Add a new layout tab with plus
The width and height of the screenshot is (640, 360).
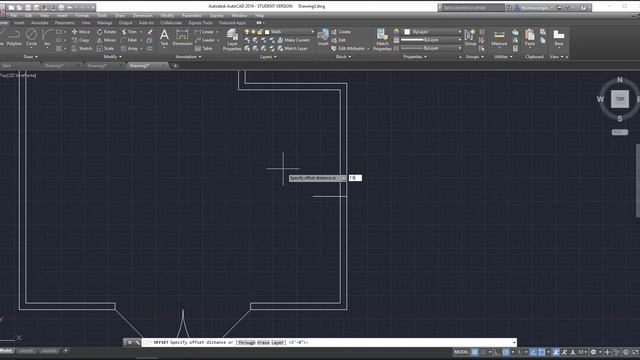[66, 350]
